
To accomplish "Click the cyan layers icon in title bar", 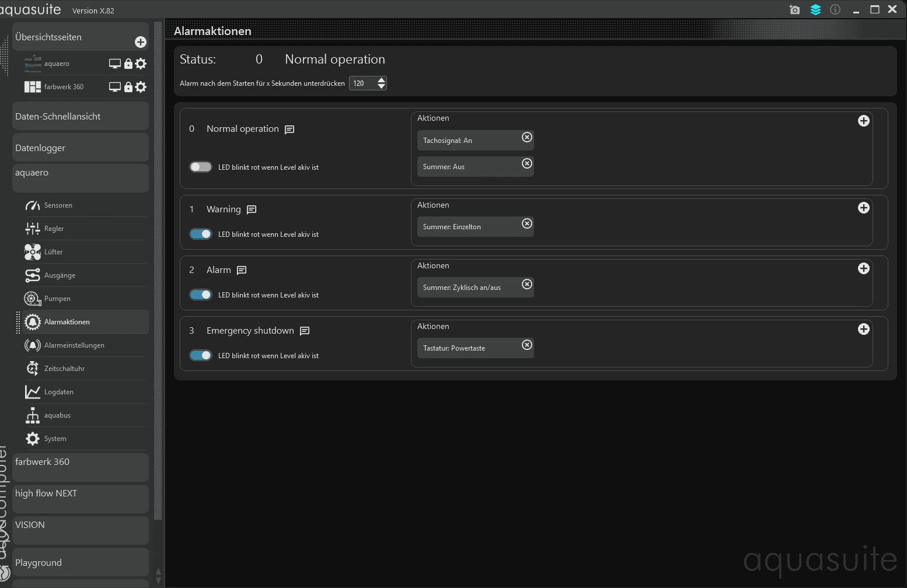I will (x=815, y=10).
